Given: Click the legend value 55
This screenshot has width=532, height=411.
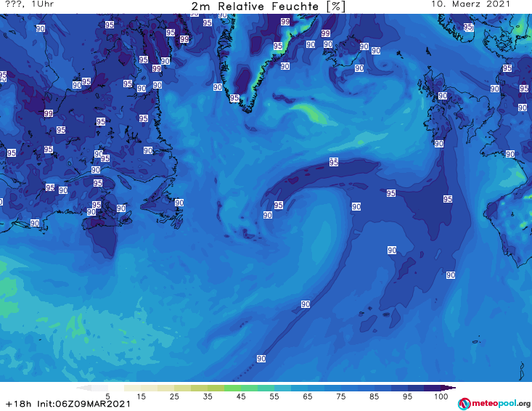Looking at the screenshot, I should [274, 396].
